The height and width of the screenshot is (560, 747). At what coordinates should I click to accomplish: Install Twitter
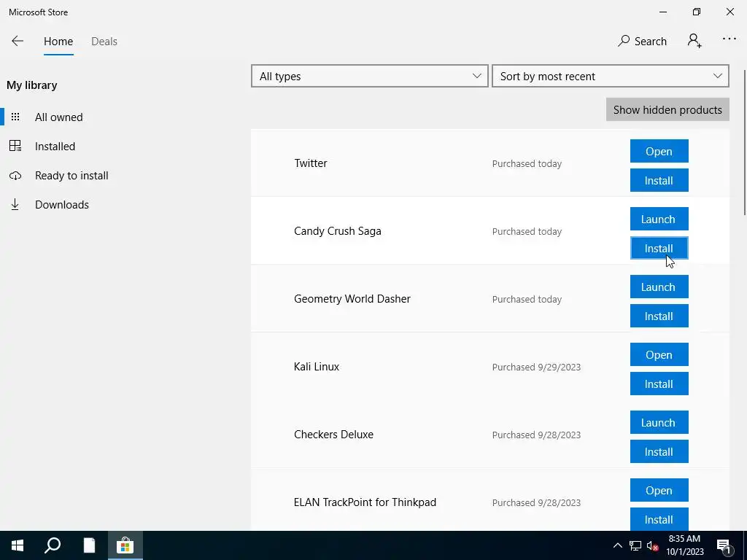659,180
